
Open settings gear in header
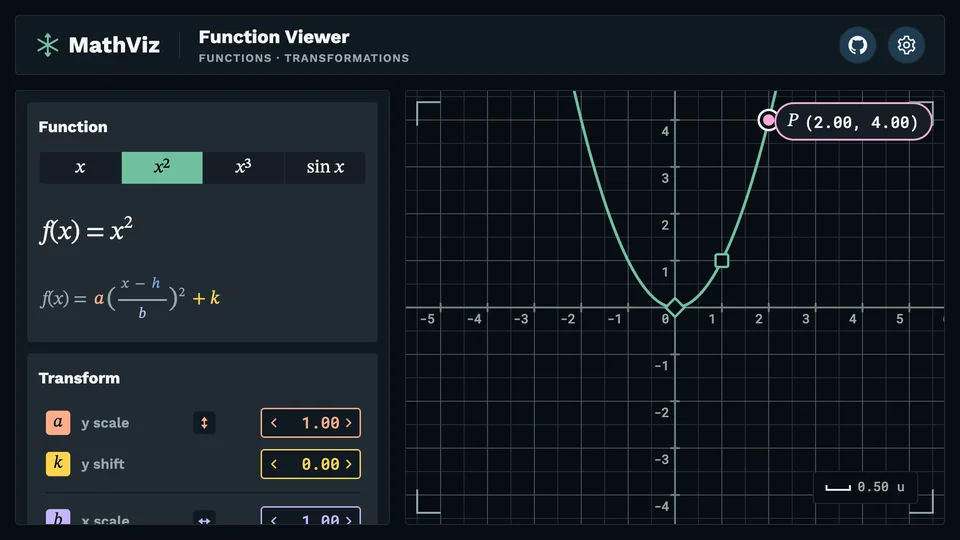[x=906, y=45]
